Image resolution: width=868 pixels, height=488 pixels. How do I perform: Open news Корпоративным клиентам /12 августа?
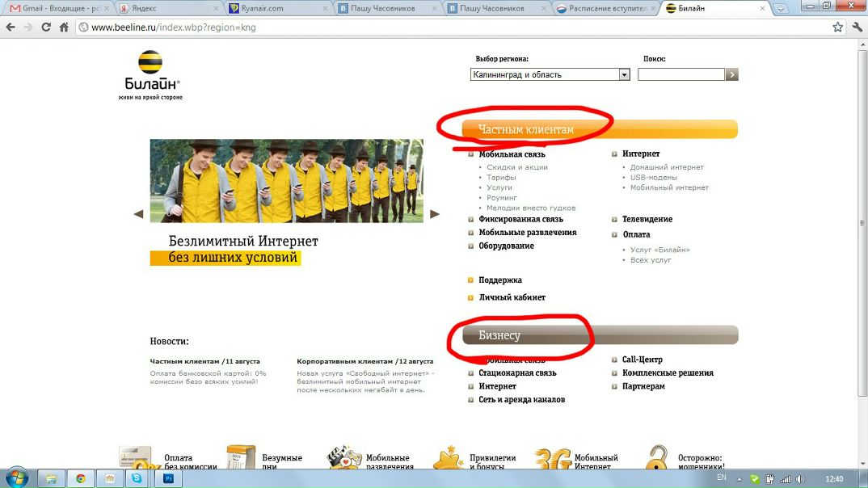[364, 361]
